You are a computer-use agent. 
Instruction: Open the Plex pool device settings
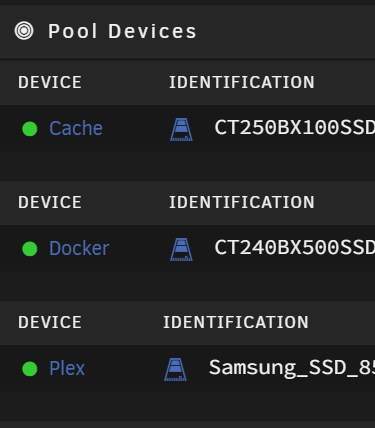tap(67, 368)
